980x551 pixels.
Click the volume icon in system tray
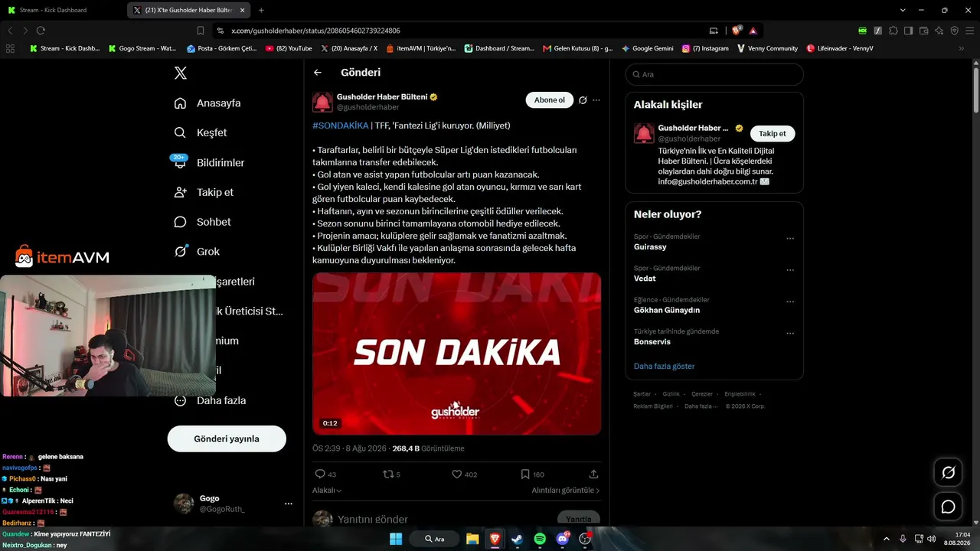click(x=931, y=539)
